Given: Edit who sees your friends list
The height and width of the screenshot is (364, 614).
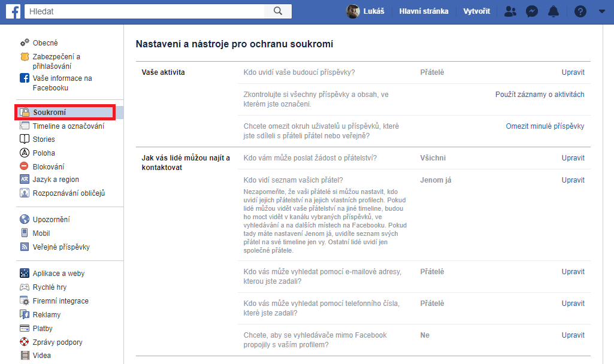Looking at the screenshot, I should [573, 180].
